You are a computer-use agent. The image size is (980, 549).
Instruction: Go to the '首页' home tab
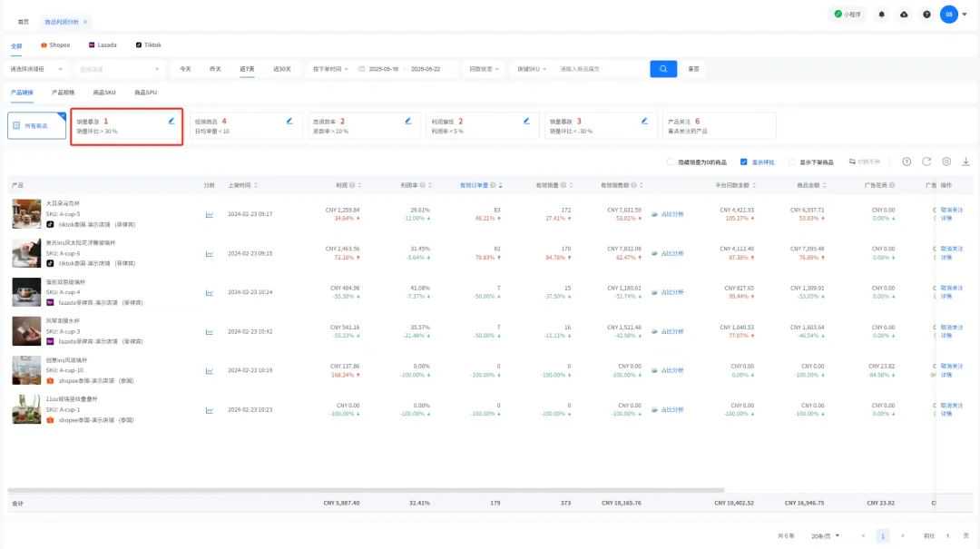[x=23, y=22]
